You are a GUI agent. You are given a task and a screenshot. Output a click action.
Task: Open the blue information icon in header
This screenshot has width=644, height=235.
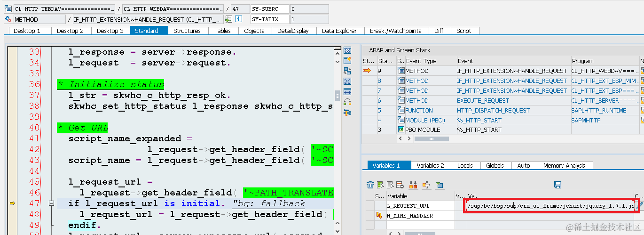(238, 19)
